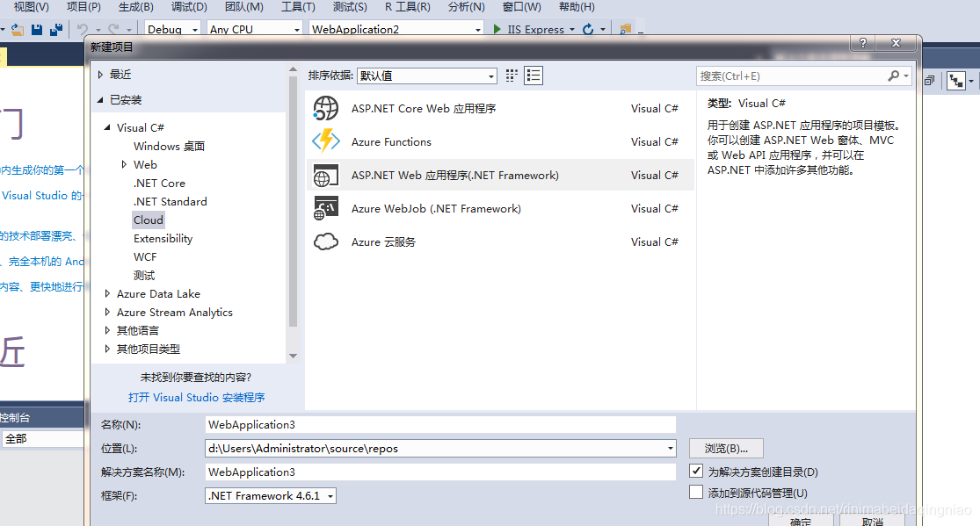
Task: Open the Debug configuration dropdown
Action: click(172, 29)
